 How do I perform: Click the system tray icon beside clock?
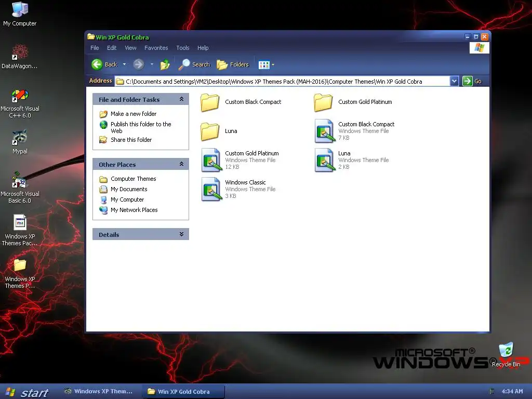tap(493, 392)
